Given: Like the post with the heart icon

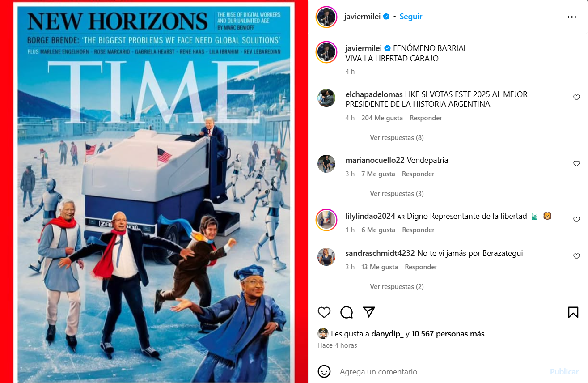Looking at the screenshot, I should tap(324, 312).
